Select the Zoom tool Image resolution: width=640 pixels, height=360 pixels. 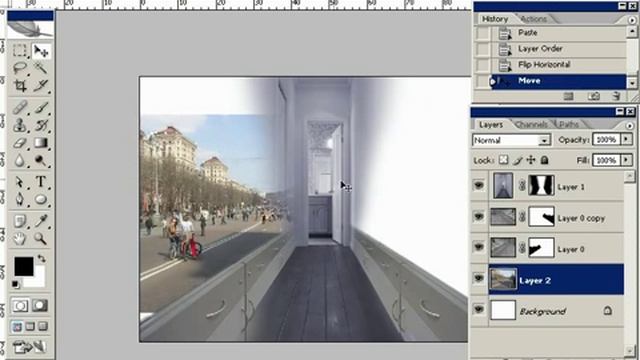coord(41,238)
